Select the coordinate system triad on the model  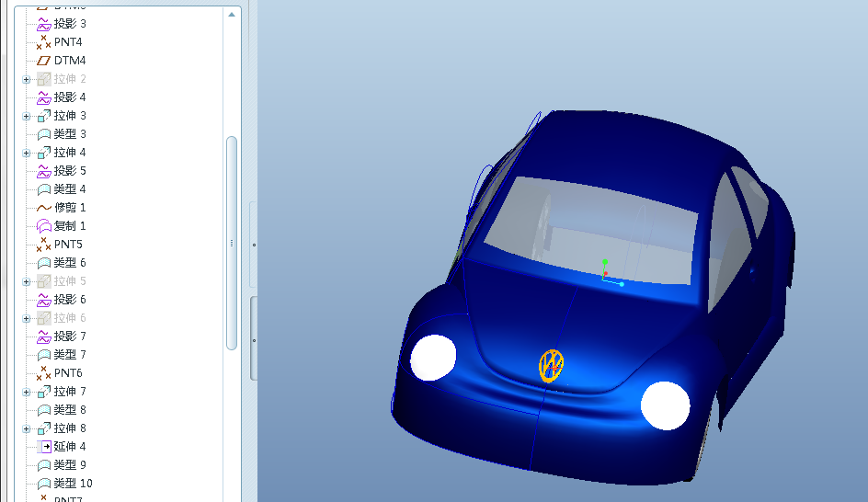coord(611,273)
